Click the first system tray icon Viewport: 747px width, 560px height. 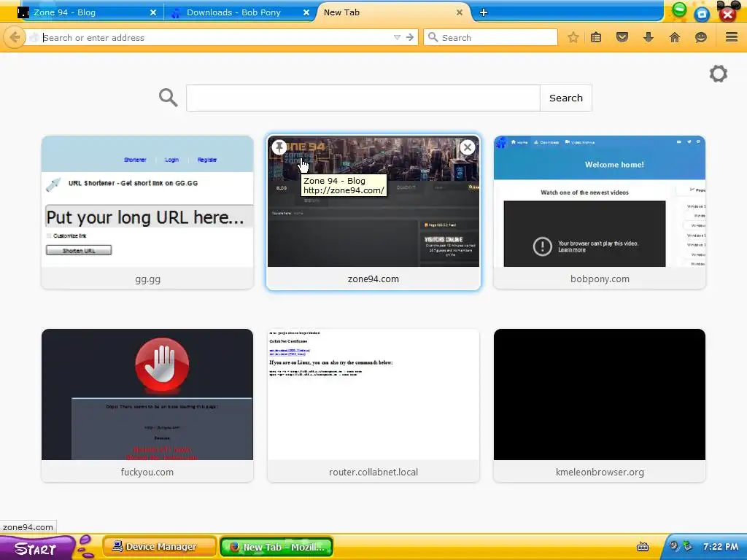673,546
